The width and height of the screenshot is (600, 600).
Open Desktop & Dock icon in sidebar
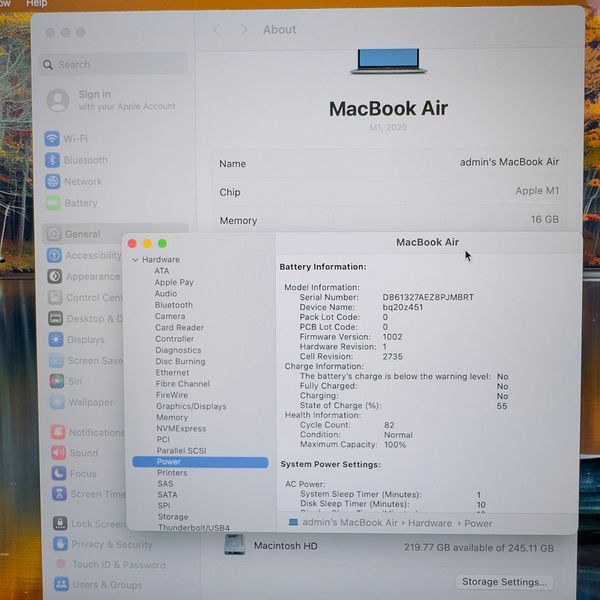pyautogui.click(x=55, y=318)
